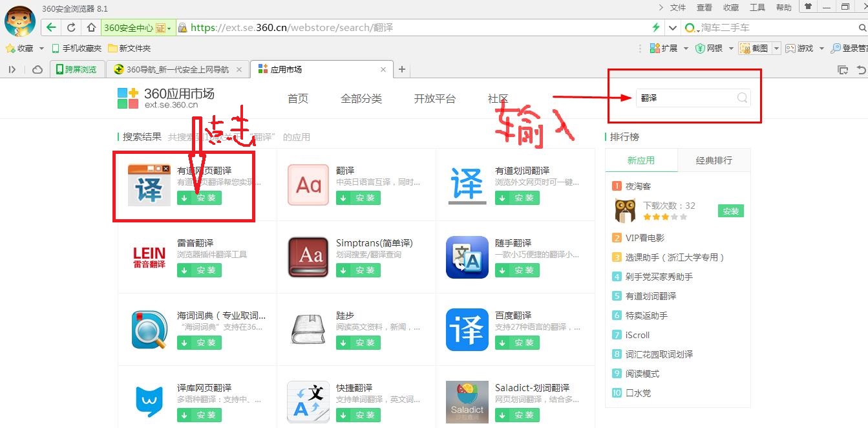The width and height of the screenshot is (868, 428).
Task: Switch to the 经典排行 ranking tab
Action: [714, 160]
